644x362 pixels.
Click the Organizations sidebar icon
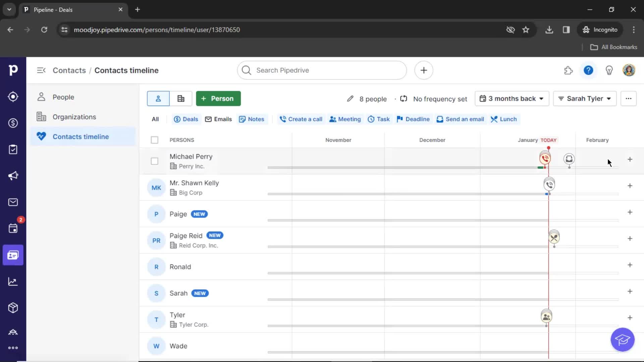[x=41, y=116]
